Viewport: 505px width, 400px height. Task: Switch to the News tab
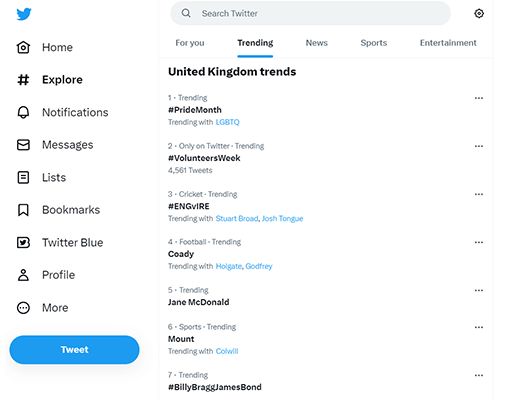[x=317, y=43]
